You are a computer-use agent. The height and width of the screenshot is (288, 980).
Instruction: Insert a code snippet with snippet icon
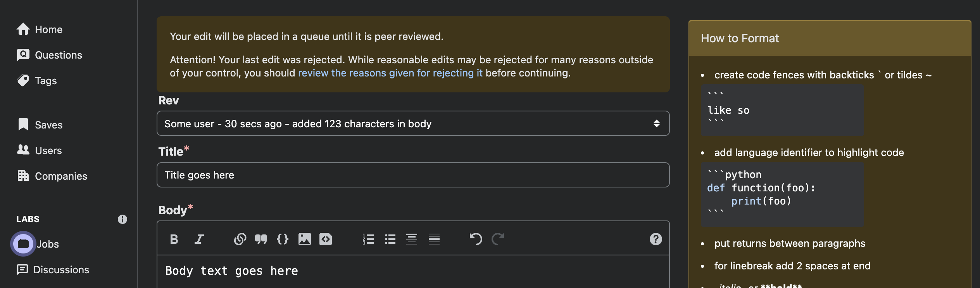pyautogui.click(x=326, y=239)
